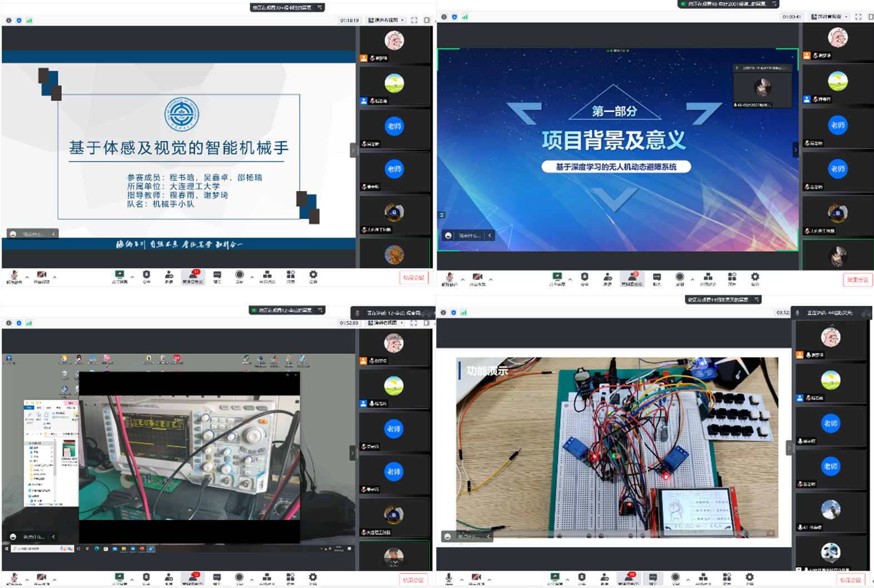
Task: Open Settings gear in the drone presentation meeting
Action: (754, 278)
